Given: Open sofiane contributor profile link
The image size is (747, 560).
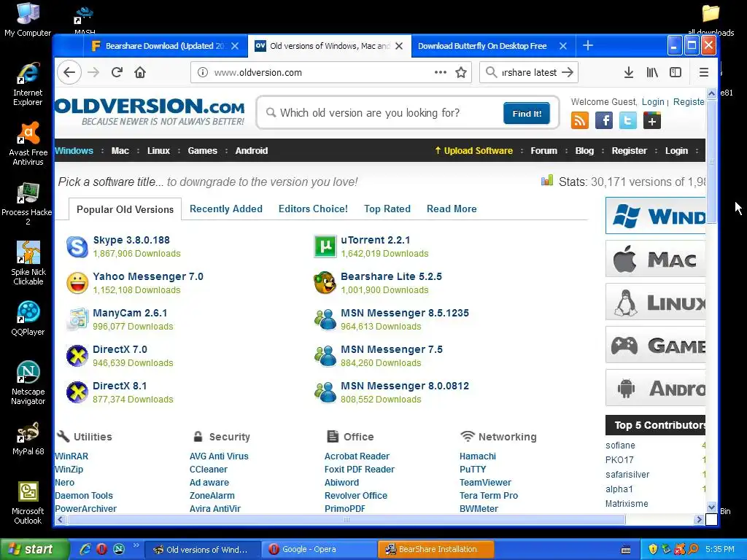Looking at the screenshot, I should tap(620, 446).
